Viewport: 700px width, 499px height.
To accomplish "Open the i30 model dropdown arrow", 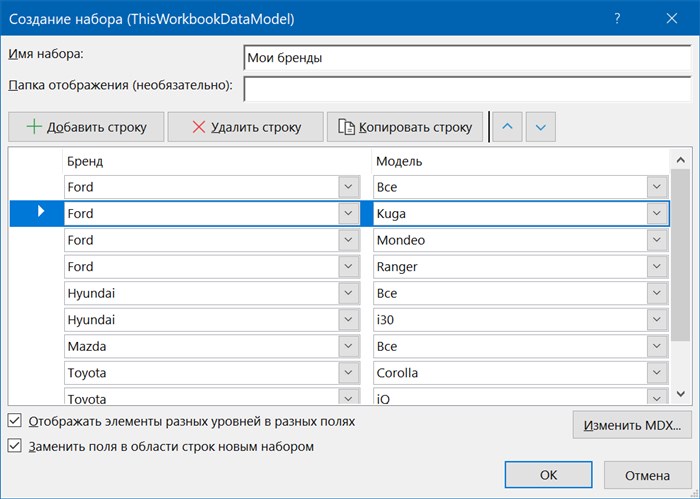I will pos(657,320).
